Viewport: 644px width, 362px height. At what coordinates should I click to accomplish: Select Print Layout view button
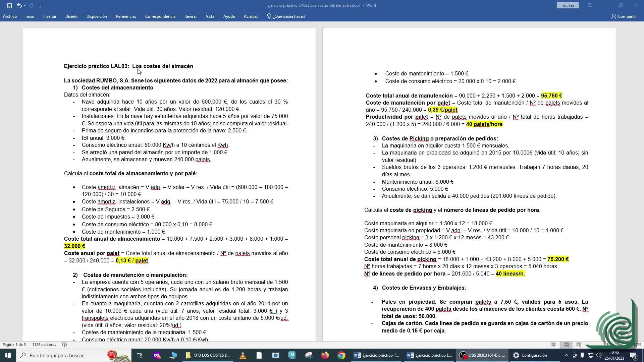[x=566, y=345]
